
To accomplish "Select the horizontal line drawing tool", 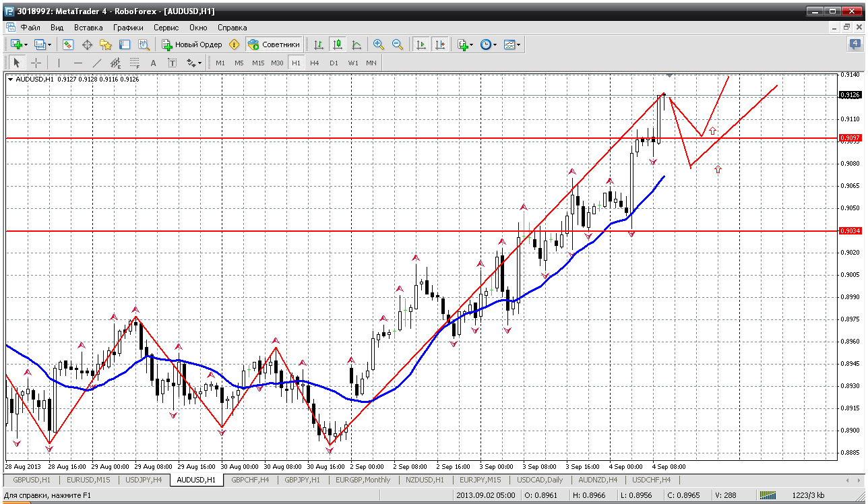I will pyautogui.click(x=77, y=63).
